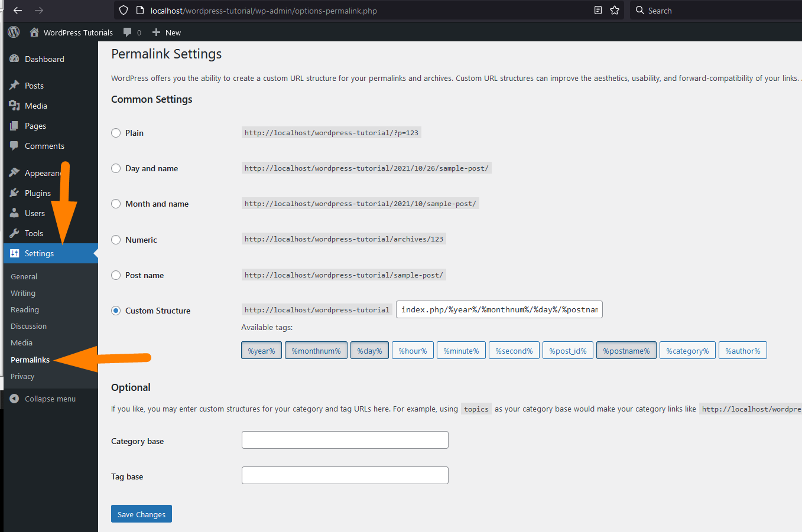802x532 pixels.
Task: Open the WordPress logo menu in admin bar
Action: [13, 32]
